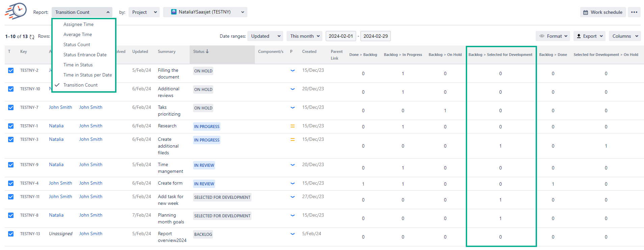Open Natalia assignee link for TESTNY-1

[x=56, y=126]
